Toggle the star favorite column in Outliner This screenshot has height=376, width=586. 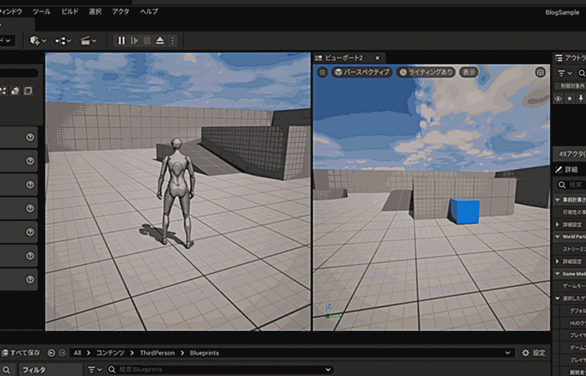click(x=570, y=99)
